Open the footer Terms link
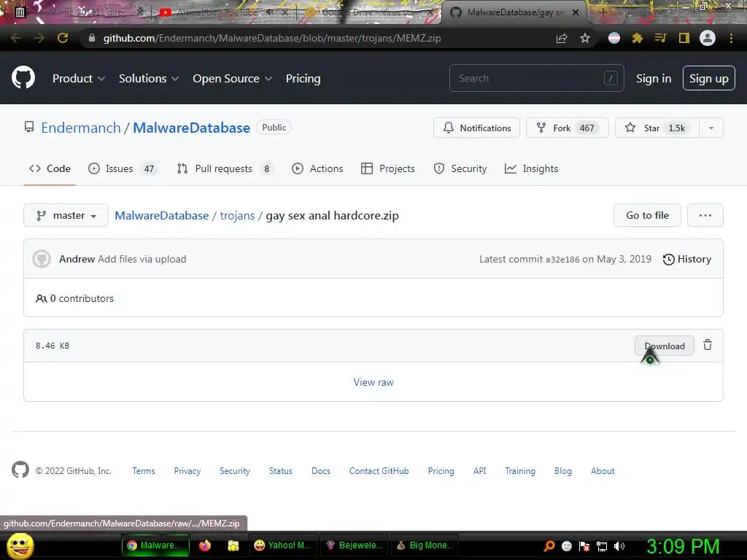Screen dimensions: 747x560 tap(144, 471)
